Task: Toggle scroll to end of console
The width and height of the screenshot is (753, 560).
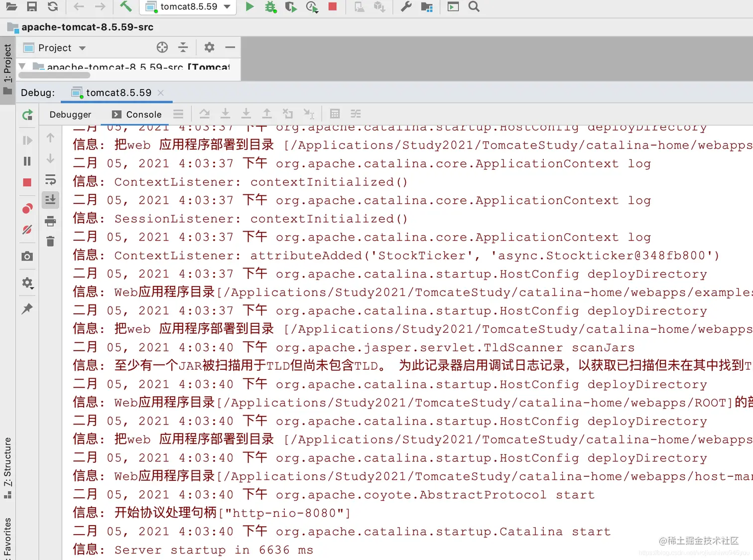Action: (x=50, y=200)
